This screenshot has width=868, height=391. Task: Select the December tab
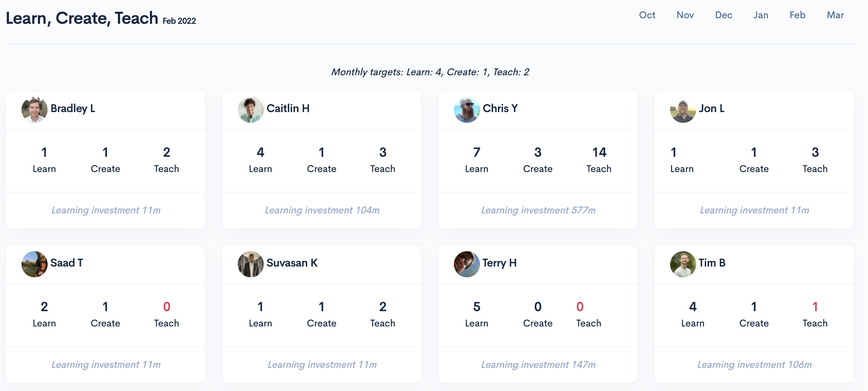pyautogui.click(x=724, y=15)
